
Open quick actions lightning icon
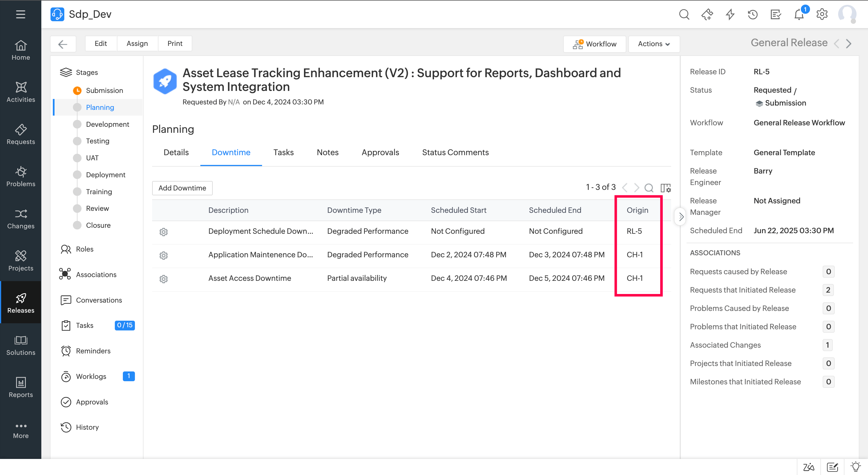tap(730, 14)
